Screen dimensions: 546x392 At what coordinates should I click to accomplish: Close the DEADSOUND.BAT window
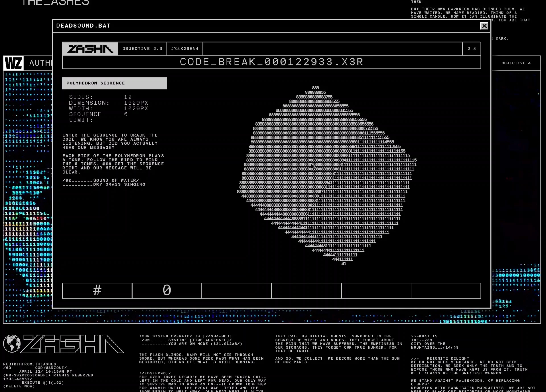click(484, 26)
